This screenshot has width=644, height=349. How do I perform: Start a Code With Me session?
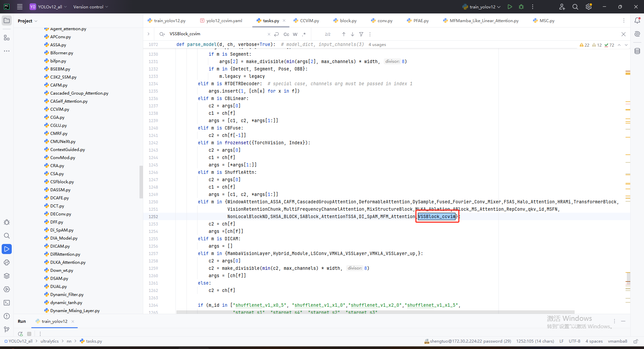[x=562, y=7]
